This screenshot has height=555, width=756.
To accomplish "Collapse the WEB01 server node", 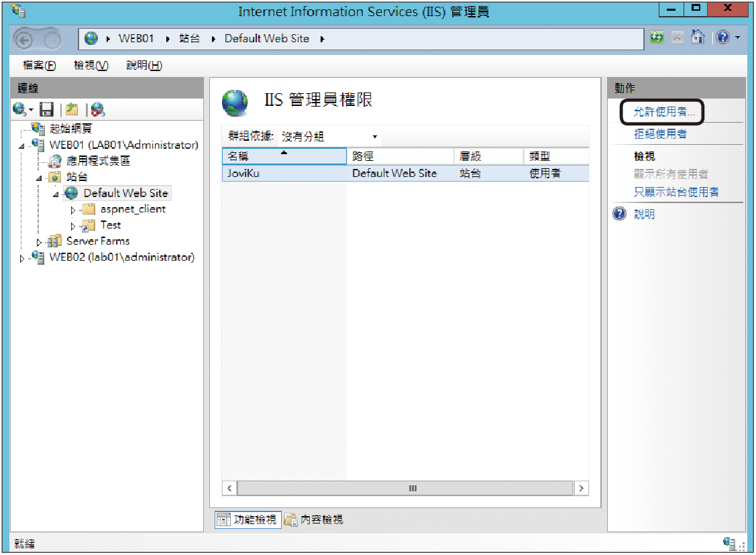I will [x=21, y=146].
